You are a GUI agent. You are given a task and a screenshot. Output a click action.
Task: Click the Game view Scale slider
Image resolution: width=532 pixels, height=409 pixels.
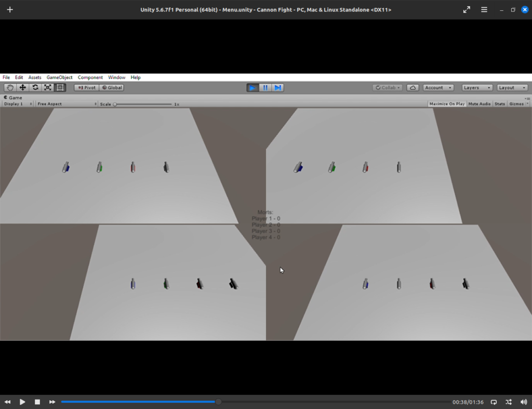[x=143, y=104]
